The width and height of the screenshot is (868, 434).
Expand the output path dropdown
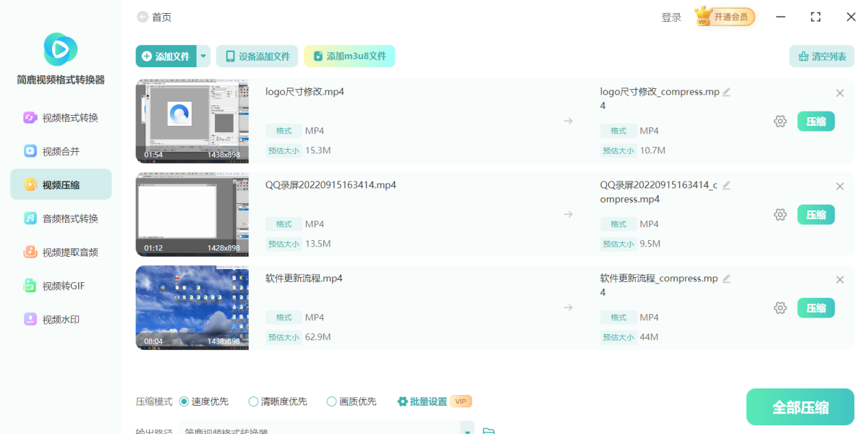[467, 431]
